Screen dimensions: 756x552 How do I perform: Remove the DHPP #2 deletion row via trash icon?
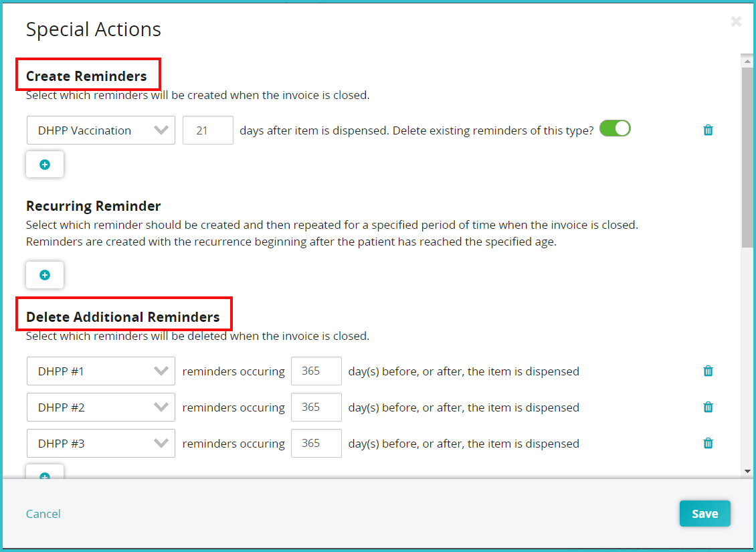tap(708, 407)
